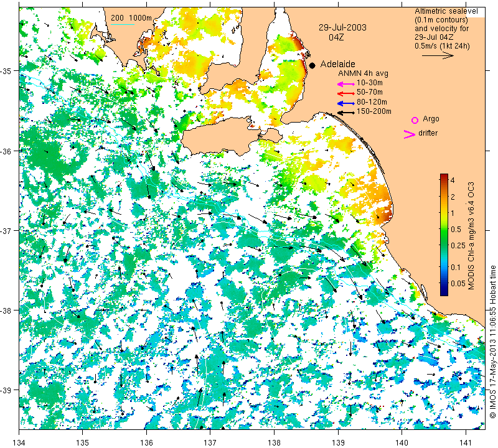Click the 'Argo' legend label

tap(431, 119)
